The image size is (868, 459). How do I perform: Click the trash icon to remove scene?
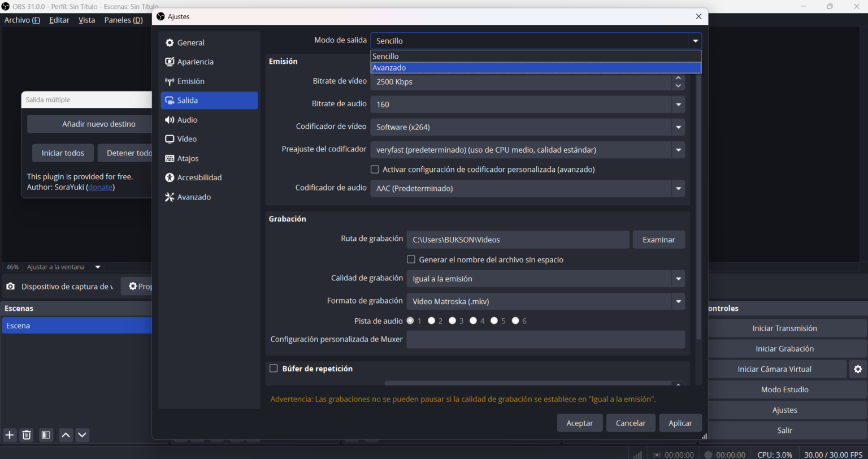[x=27, y=435]
